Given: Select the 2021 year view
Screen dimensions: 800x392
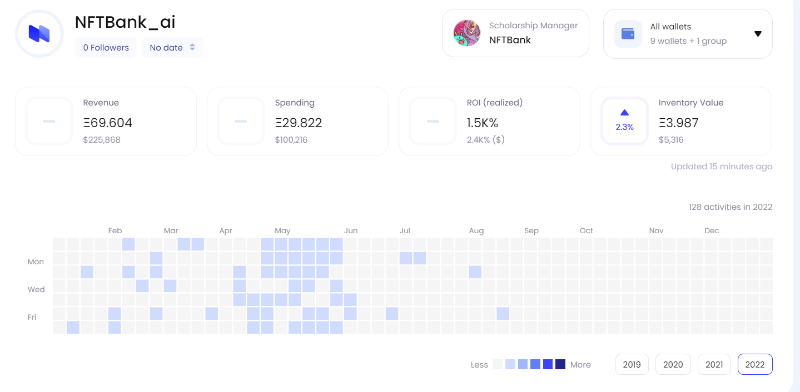Looking at the screenshot, I should 714,364.
